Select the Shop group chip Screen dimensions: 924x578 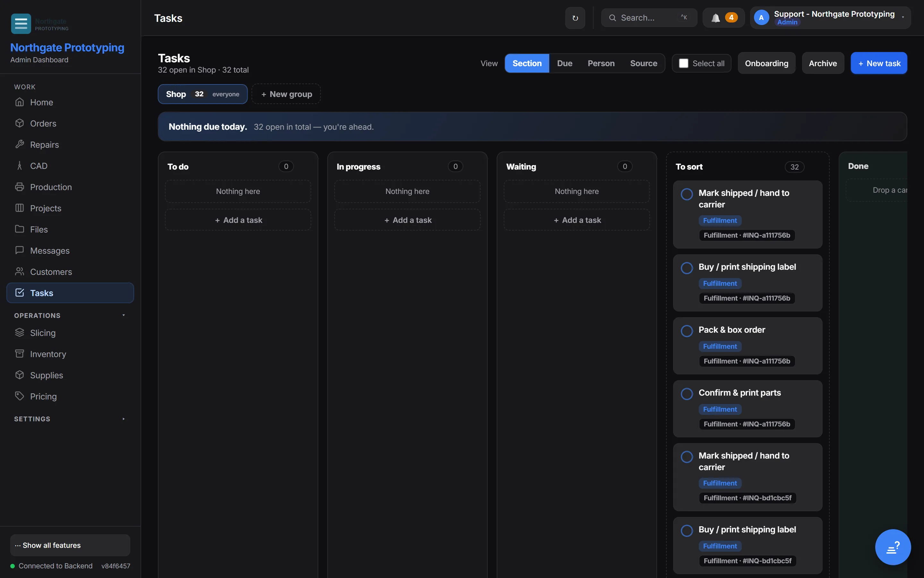click(x=203, y=94)
